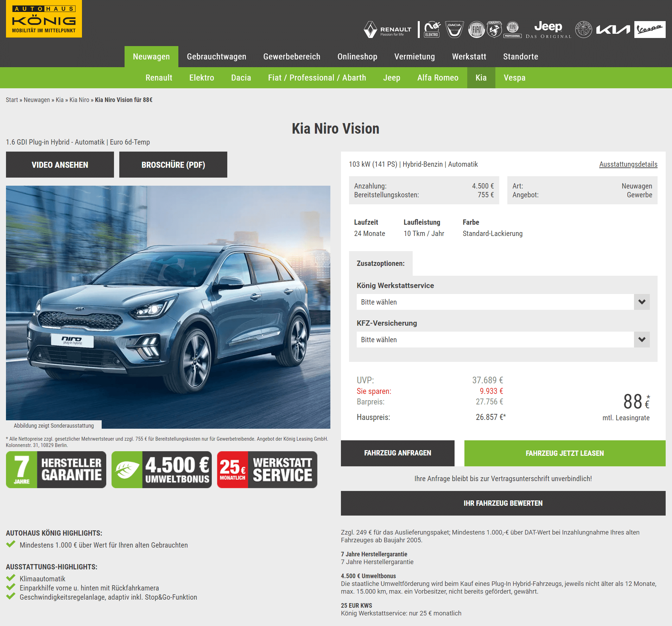
Task: Select Dacia in the green submenu
Action: pyautogui.click(x=241, y=78)
